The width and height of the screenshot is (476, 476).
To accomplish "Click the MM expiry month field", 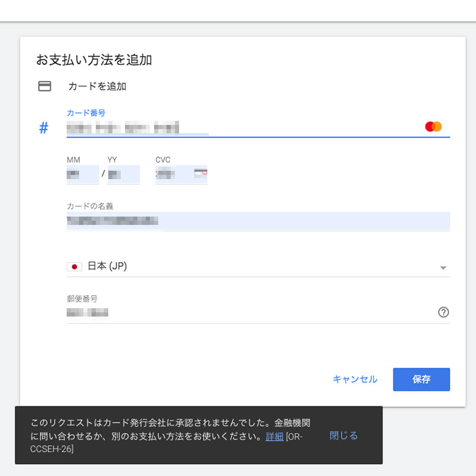I will tap(82, 174).
